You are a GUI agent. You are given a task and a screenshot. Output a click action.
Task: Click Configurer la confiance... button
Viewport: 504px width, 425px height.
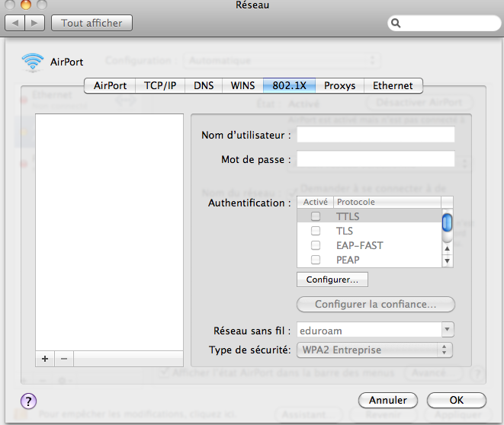point(376,305)
